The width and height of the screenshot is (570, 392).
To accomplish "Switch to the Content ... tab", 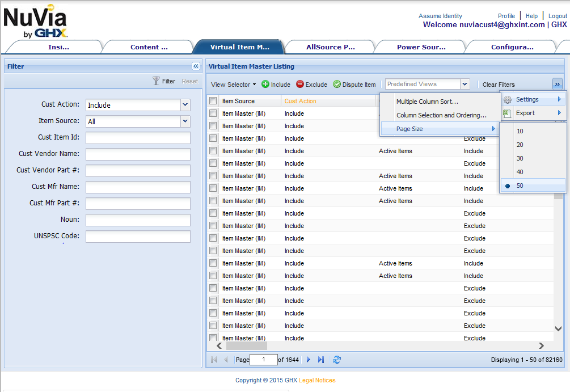I will (x=149, y=47).
